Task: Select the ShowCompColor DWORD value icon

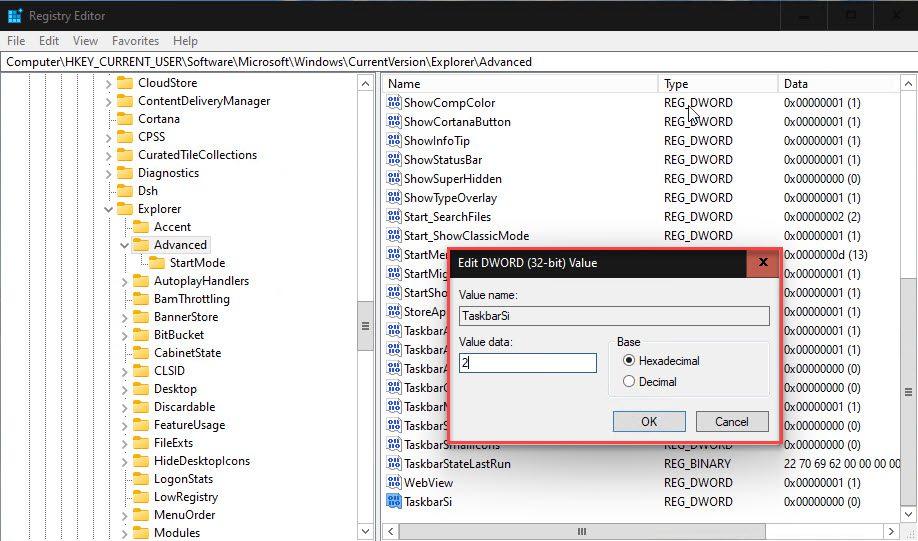Action: tap(394, 102)
